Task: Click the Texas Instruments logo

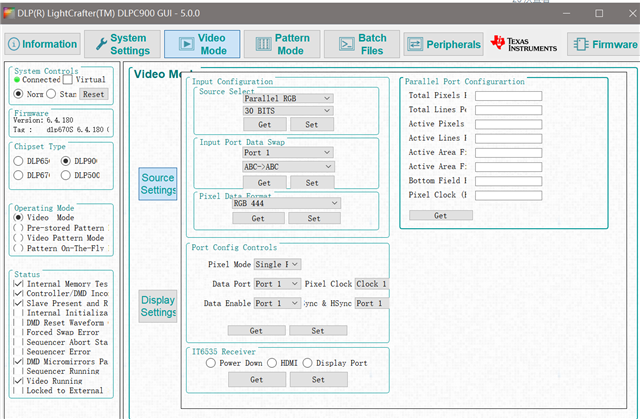Action: [x=523, y=44]
